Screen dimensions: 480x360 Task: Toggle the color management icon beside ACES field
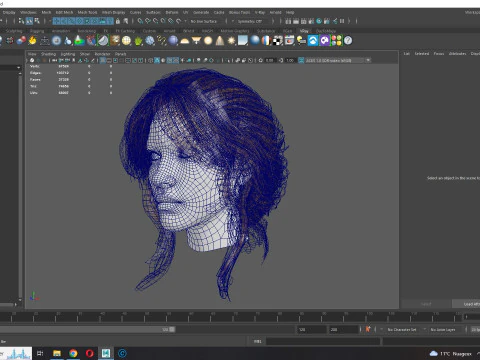301,60
